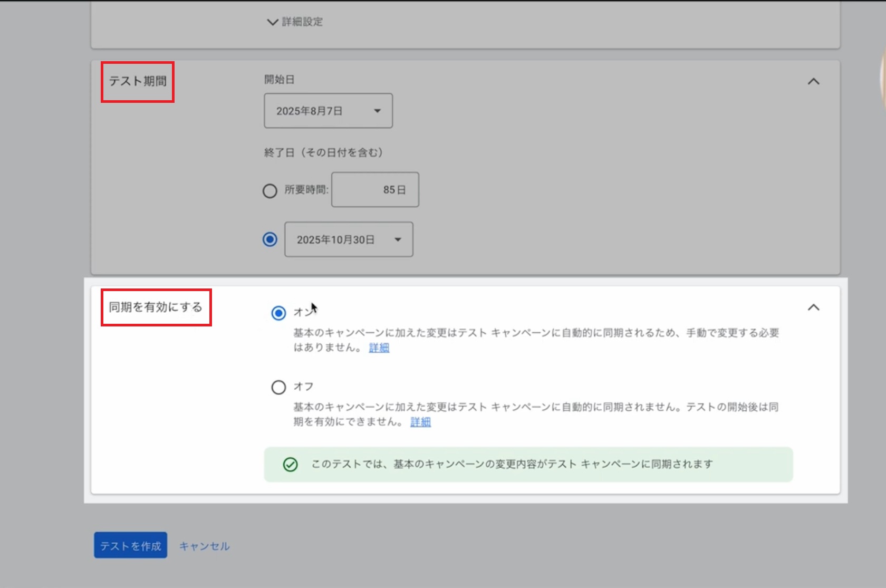Click the 終了日（その日付を含む）label

tap(323, 152)
